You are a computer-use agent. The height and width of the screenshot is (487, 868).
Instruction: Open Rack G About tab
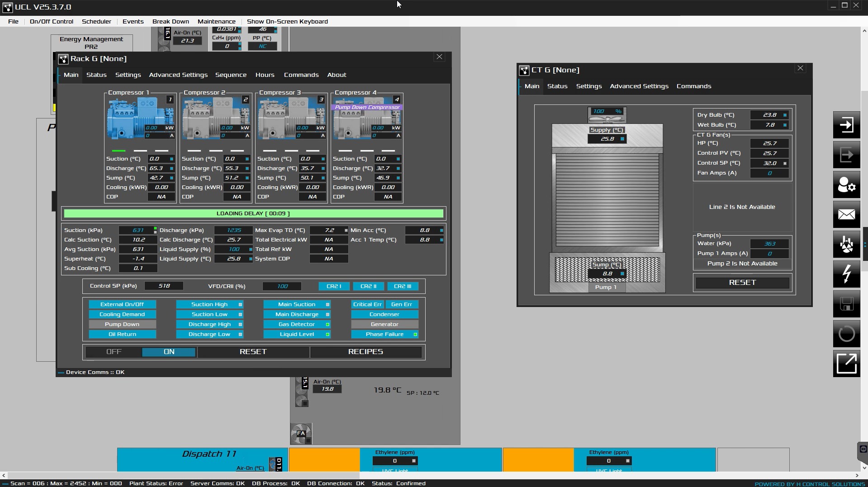[x=337, y=75]
